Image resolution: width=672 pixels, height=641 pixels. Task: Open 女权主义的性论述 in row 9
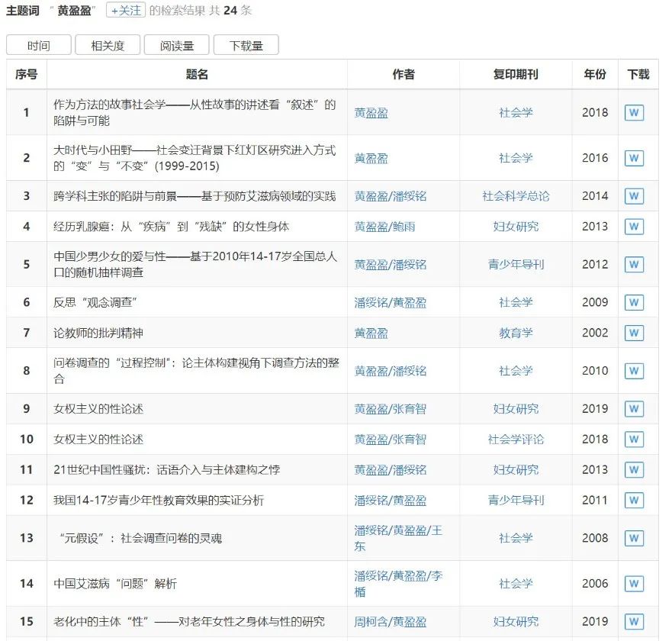click(98, 408)
